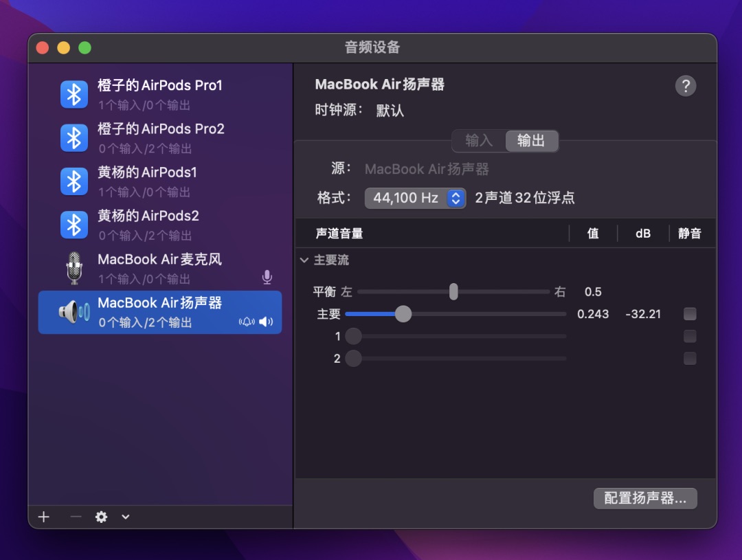Click default output speaker indicator on 扬声器 row
This screenshot has width=742, height=560.
[266, 322]
